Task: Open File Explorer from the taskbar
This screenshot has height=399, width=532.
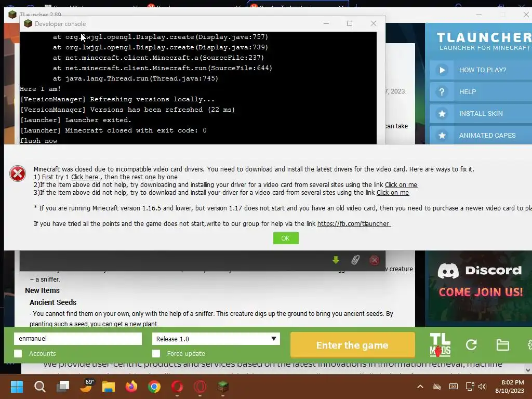Action: tap(109, 387)
